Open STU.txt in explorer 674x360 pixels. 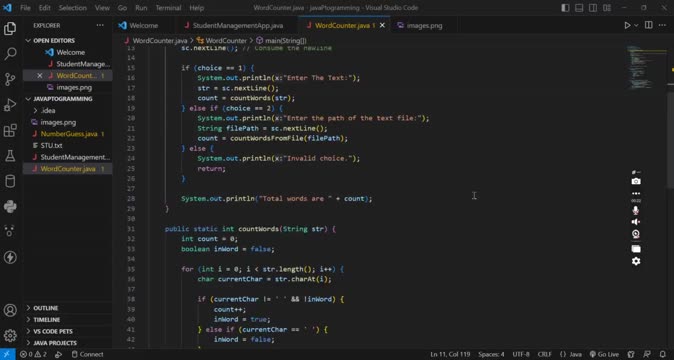pyautogui.click(x=51, y=146)
